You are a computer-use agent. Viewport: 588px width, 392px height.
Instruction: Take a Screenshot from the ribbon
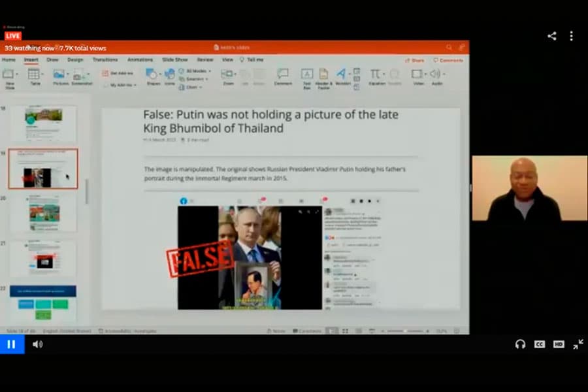(x=81, y=77)
